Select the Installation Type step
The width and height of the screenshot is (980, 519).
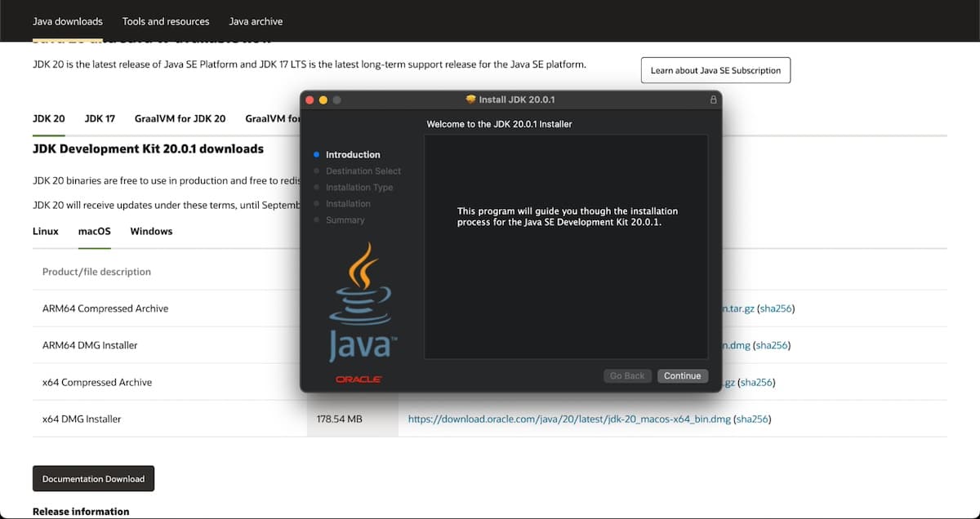pos(359,187)
